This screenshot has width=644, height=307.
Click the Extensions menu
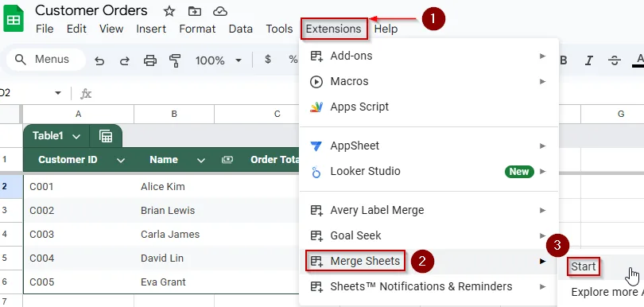333,29
